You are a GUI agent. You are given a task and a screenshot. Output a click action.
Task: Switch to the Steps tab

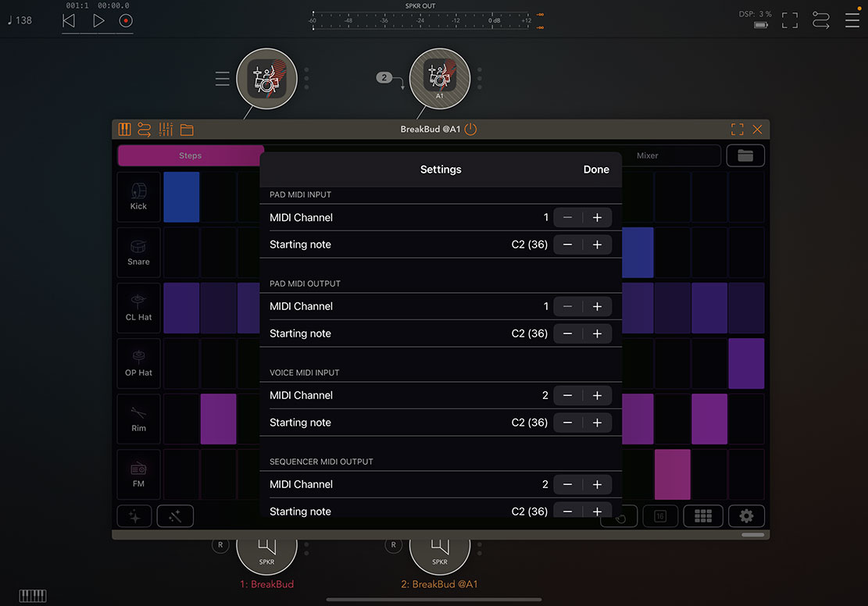(191, 155)
